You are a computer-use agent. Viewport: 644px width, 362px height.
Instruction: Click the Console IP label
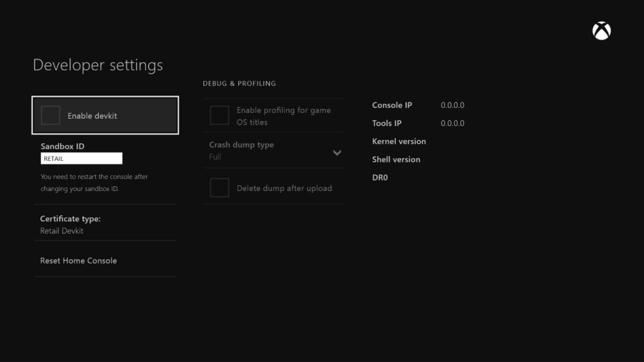coord(392,106)
